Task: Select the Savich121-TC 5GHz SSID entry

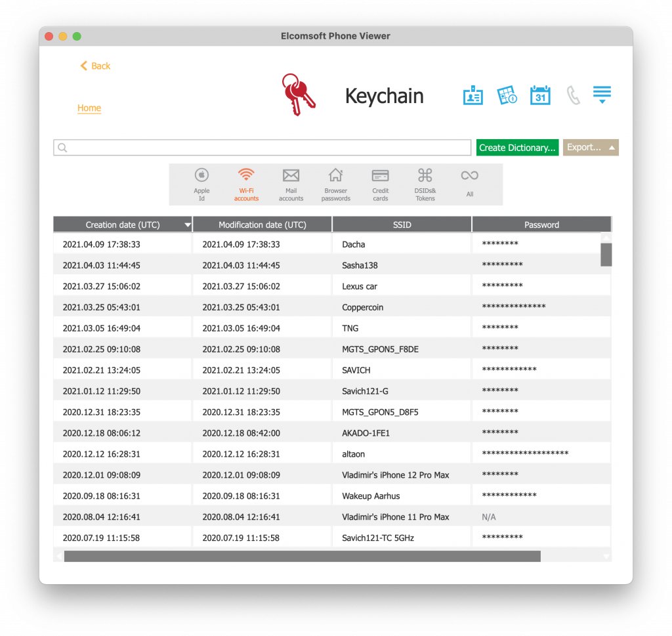Action: coord(377,538)
